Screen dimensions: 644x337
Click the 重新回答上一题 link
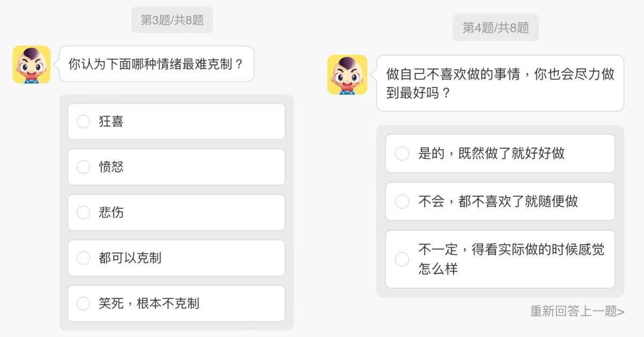click(x=577, y=311)
